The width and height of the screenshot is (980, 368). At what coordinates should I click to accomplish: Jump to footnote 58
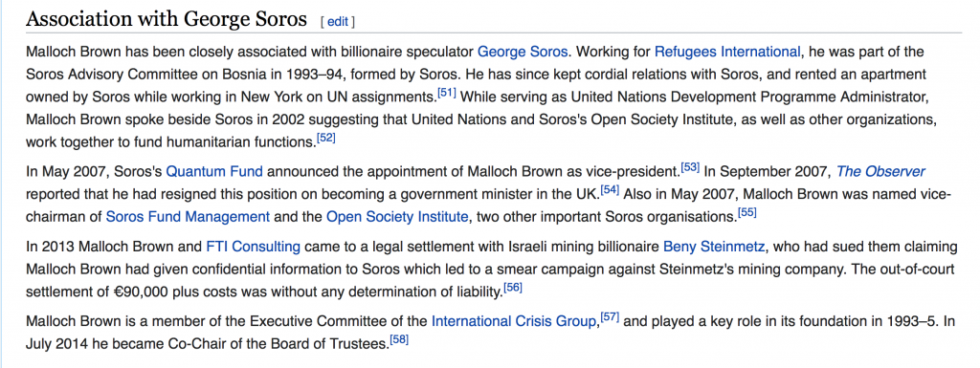(399, 339)
